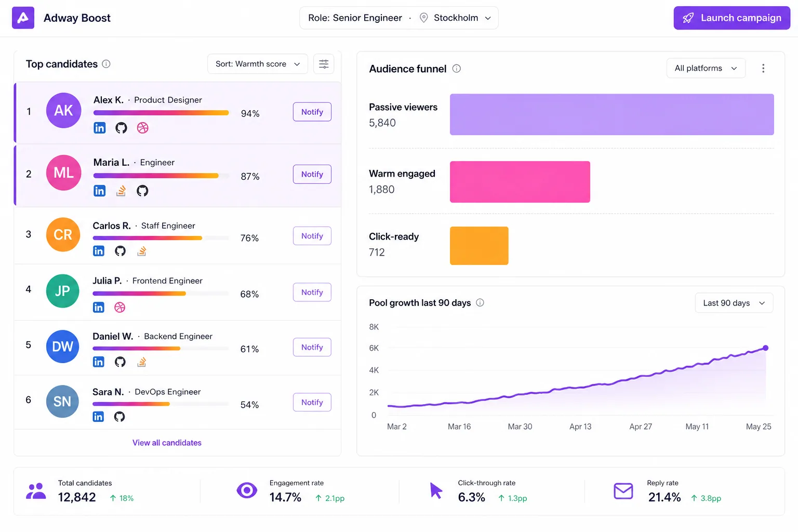The height and width of the screenshot is (532, 798).
Task: Click the Julia P. candidate name
Action: point(107,281)
